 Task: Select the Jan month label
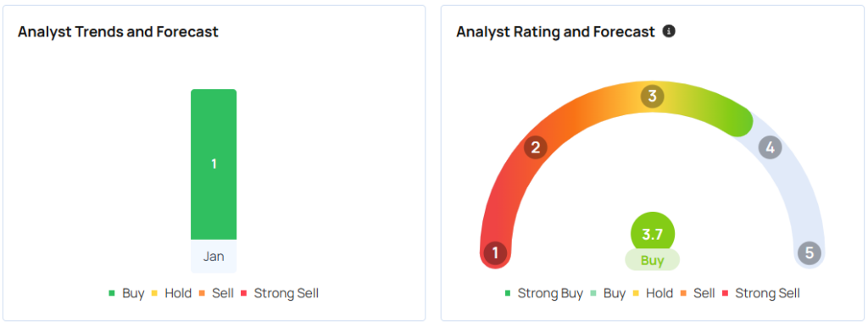point(214,257)
